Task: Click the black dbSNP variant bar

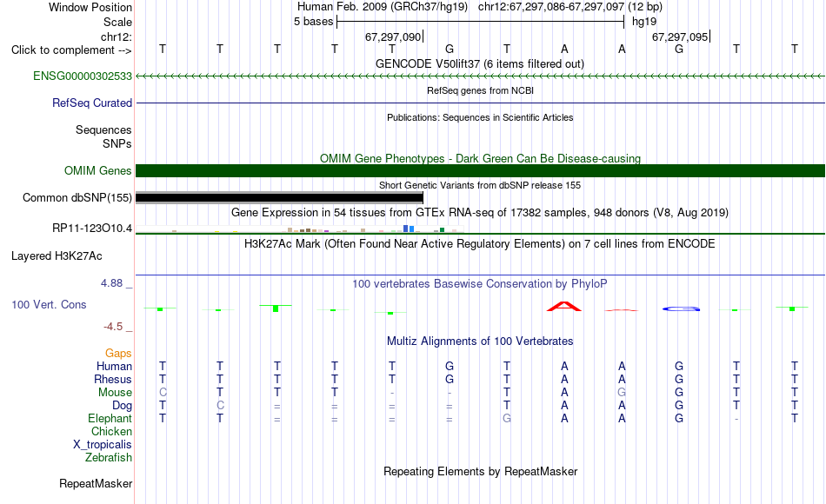Action: point(279,197)
